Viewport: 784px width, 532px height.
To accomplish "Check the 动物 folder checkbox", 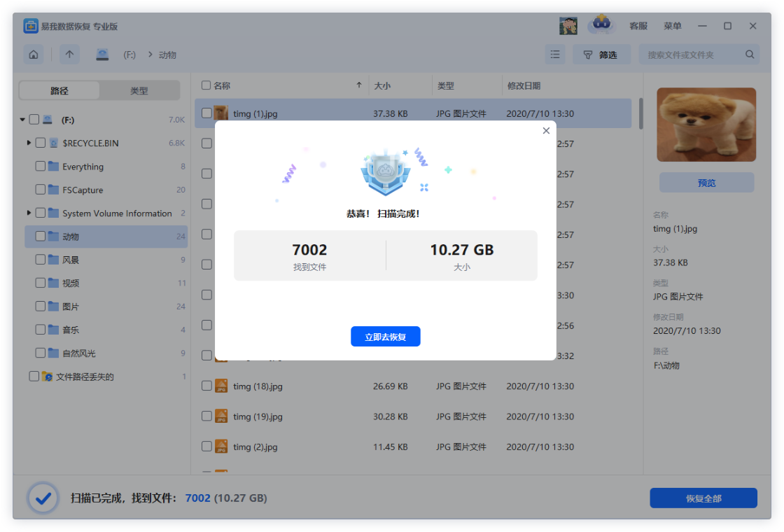I will click(41, 237).
